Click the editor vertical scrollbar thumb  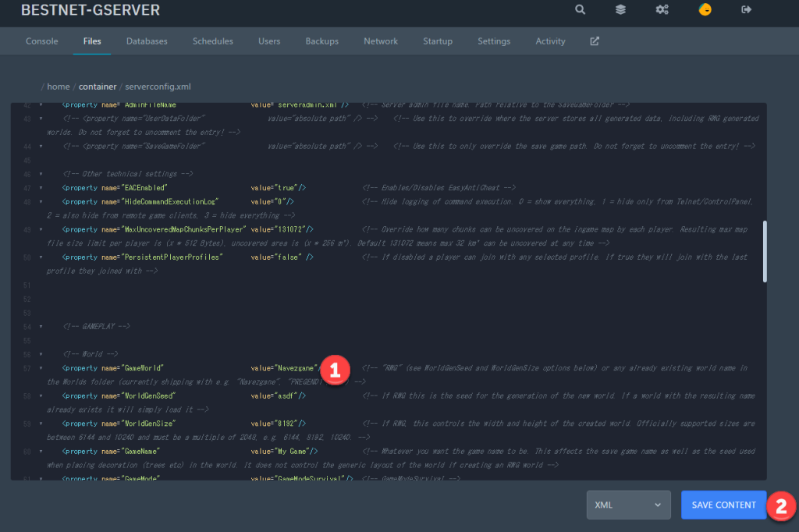[x=764, y=250]
